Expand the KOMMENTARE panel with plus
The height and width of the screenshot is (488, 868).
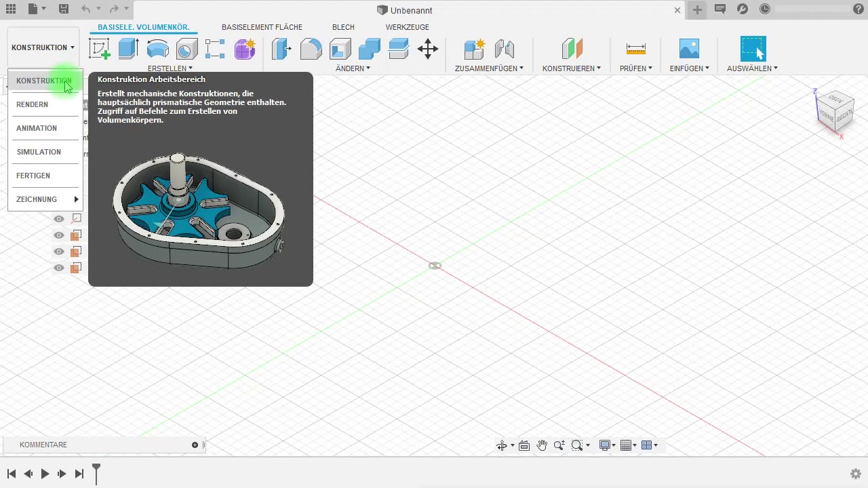pyautogui.click(x=195, y=445)
